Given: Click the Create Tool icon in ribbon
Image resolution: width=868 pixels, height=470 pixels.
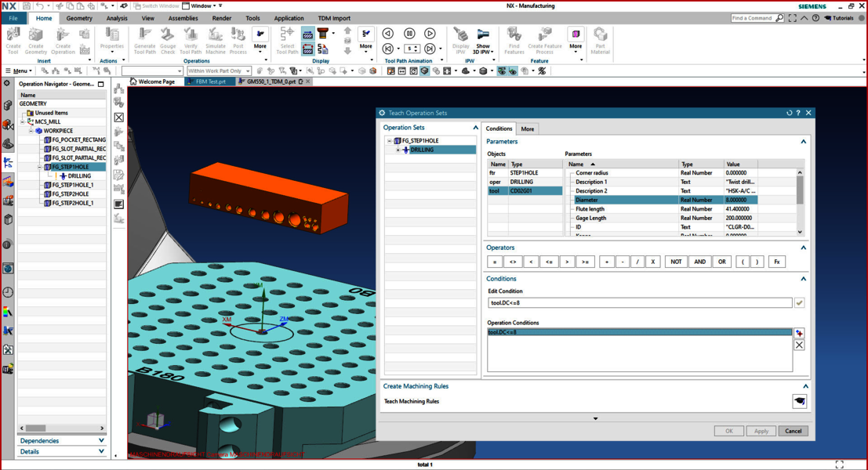Looking at the screenshot, I should [x=13, y=41].
